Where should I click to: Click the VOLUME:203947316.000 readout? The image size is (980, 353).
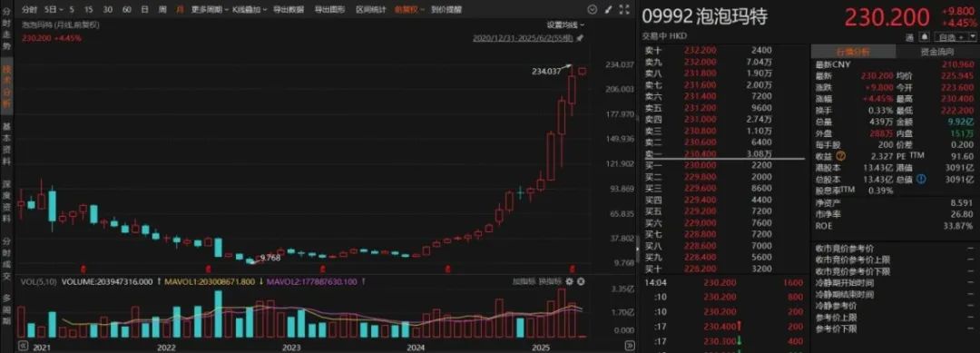point(107,282)
